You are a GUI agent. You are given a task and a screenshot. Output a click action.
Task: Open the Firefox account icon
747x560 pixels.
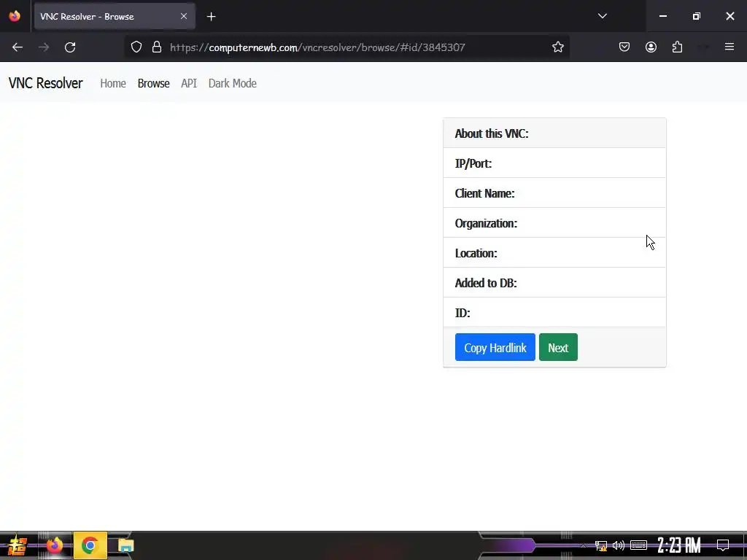point(651,47)
